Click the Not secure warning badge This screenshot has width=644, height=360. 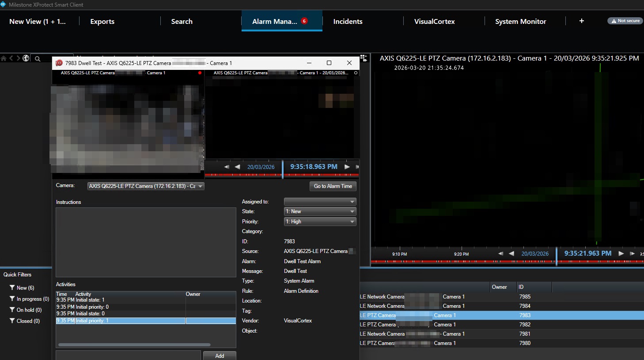625,21
